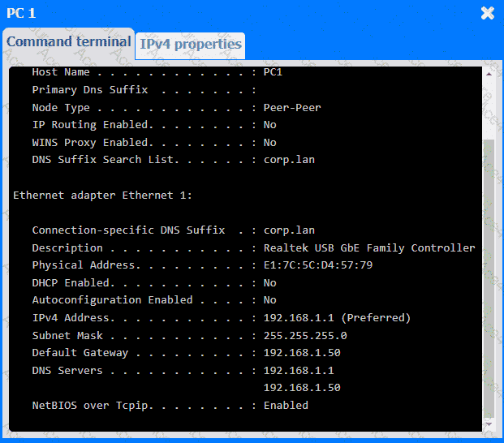This screenshot has height=443, width=504.
Task: Click the terminal scroll up arrow
Action: [488, 74]
